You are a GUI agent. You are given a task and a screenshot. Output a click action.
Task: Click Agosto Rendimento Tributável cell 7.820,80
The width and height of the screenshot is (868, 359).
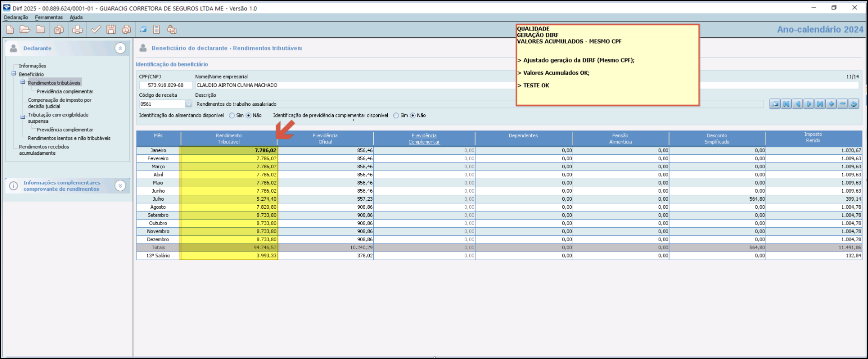pos(229,207)
